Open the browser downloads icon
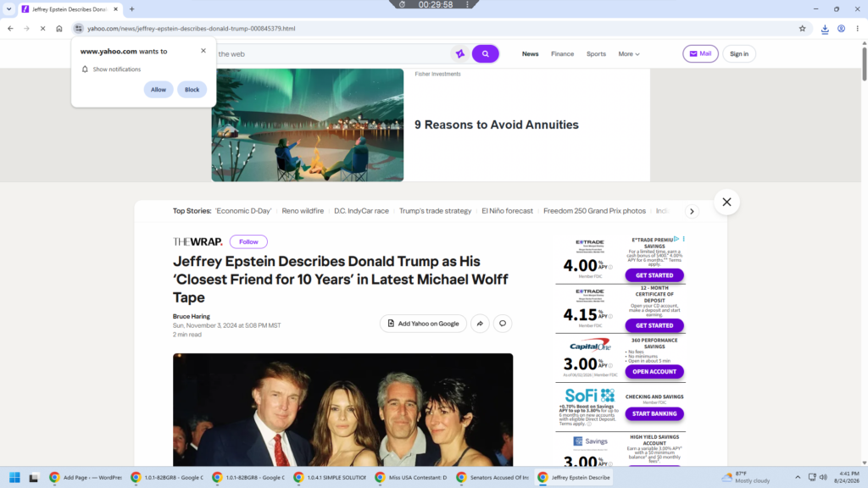Image resolution: width=868 pixels, height=488 pixels. (x=825, y=29)
